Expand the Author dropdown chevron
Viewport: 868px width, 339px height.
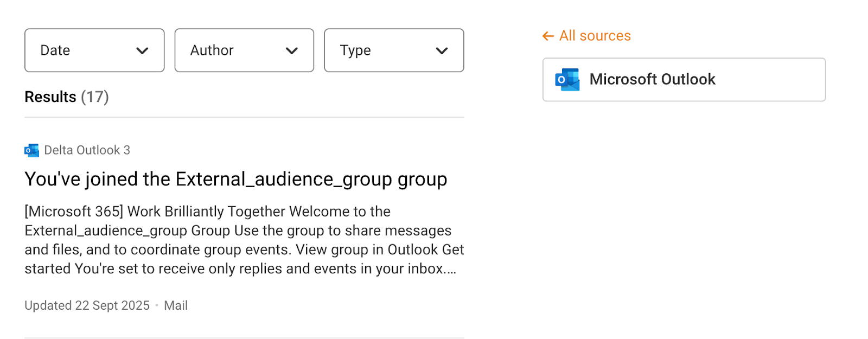tap(292, 50)
